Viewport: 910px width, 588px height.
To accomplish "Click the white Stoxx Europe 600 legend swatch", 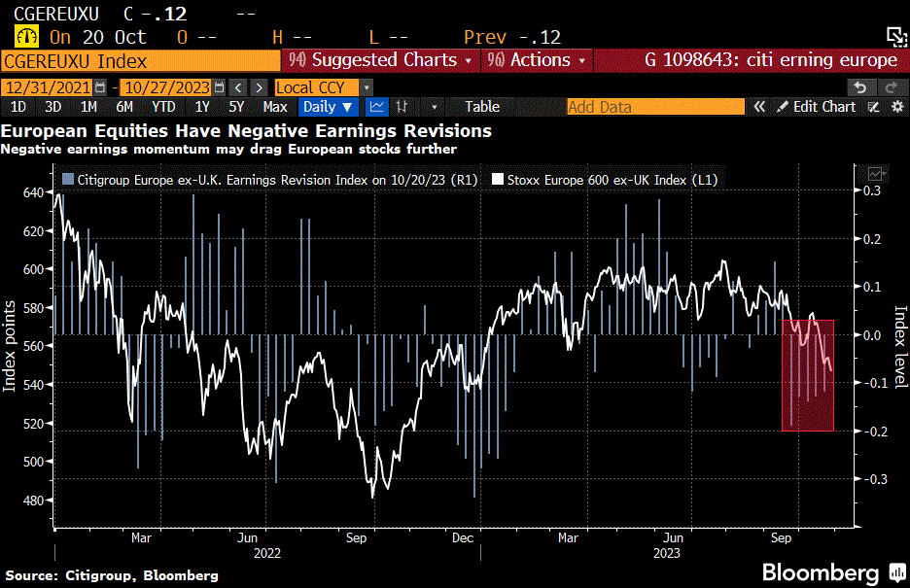I will click(x=498, y=180).
